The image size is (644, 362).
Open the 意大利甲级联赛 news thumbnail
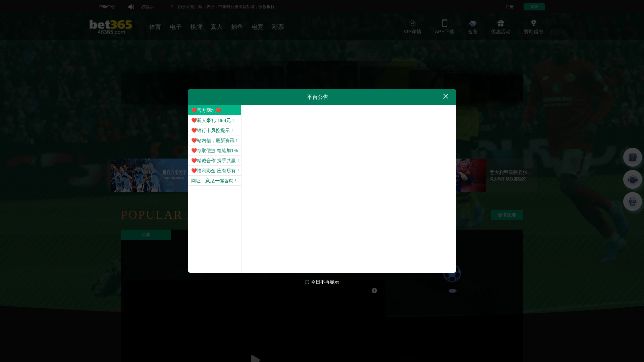tap(471, 175)
